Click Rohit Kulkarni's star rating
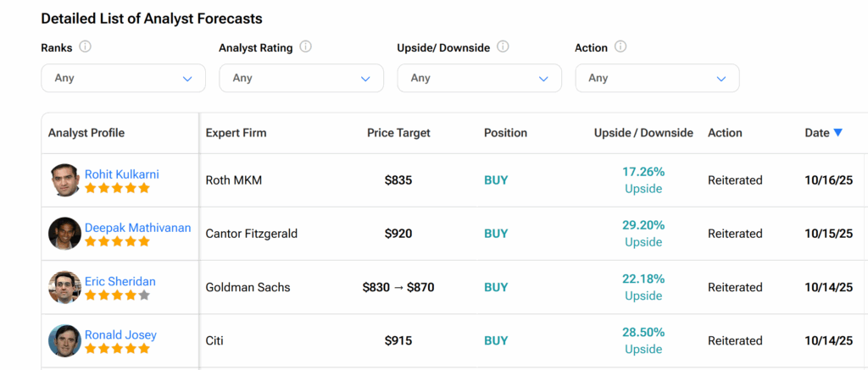Image resolution: width=868 pixels, height=370 pixels. click(117, 188)
